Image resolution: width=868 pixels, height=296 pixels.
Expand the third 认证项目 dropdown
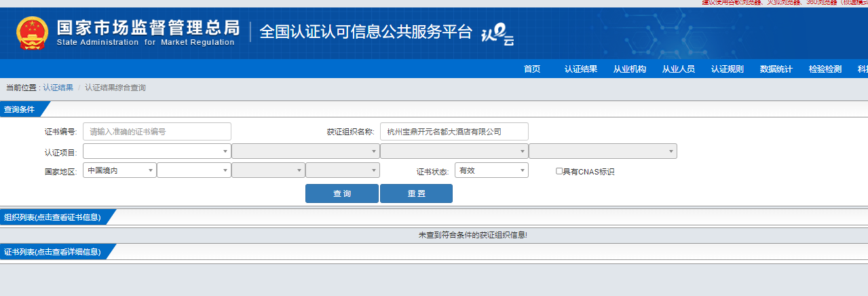pyautogui.click(x=454, y=151)
